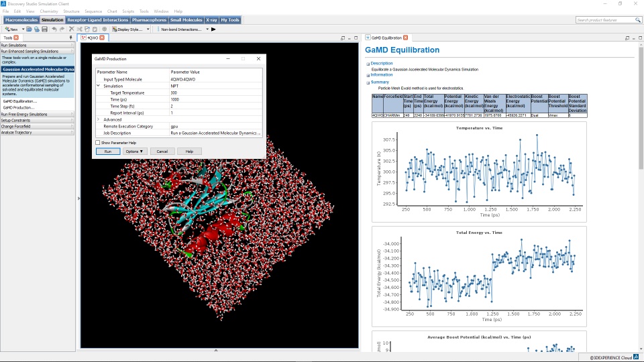Expand Run Free Energy Simulations group
This screenshot has width=644, height=362.
(x=38, y=114)
